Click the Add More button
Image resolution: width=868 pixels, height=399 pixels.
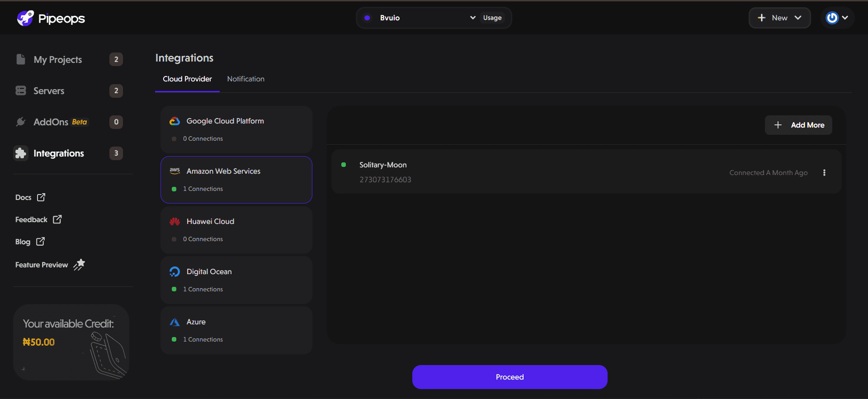(x=798, y=125)
